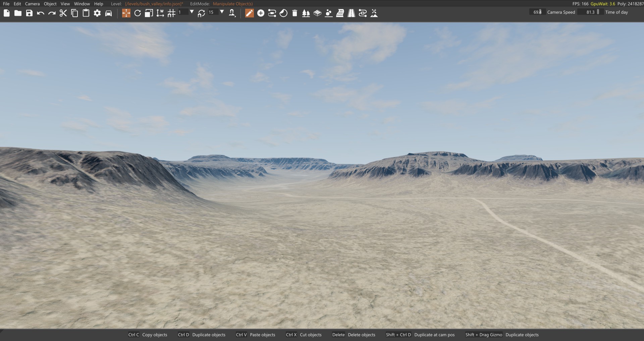Screen dimensions: 644x341
Task: Select the Translate move gizmo tool
Action: [x=126, y=13]
